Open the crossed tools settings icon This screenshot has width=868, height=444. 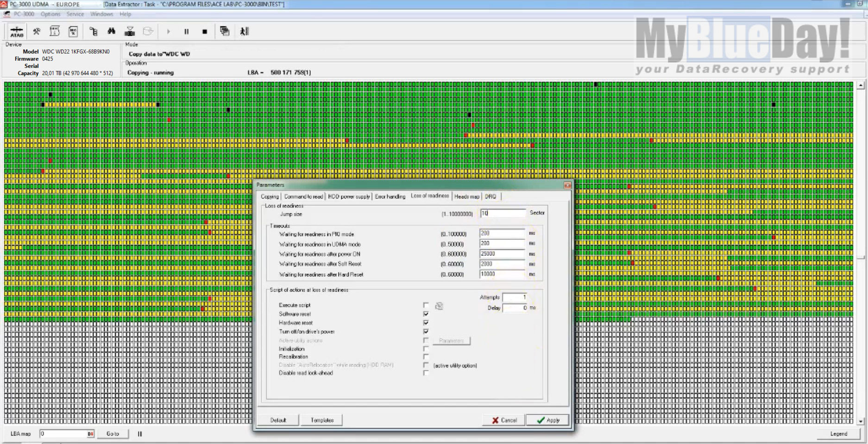[36, 32]
